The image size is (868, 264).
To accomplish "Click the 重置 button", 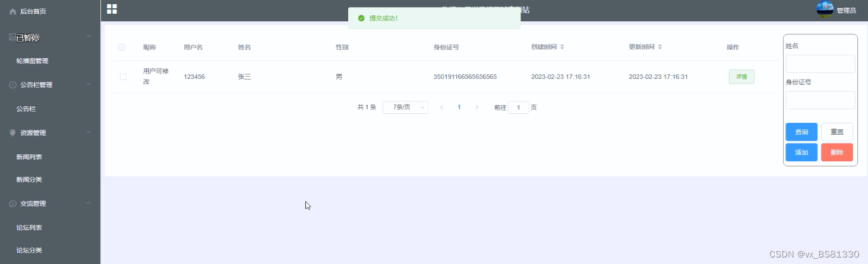I will (x=837, y=132).
